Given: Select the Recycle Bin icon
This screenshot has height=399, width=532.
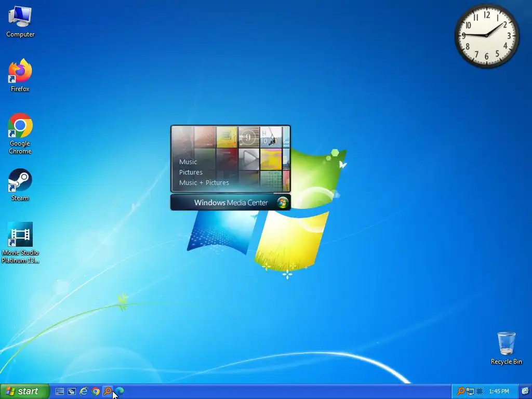Looking at the screenshot, I should point(506,348).
